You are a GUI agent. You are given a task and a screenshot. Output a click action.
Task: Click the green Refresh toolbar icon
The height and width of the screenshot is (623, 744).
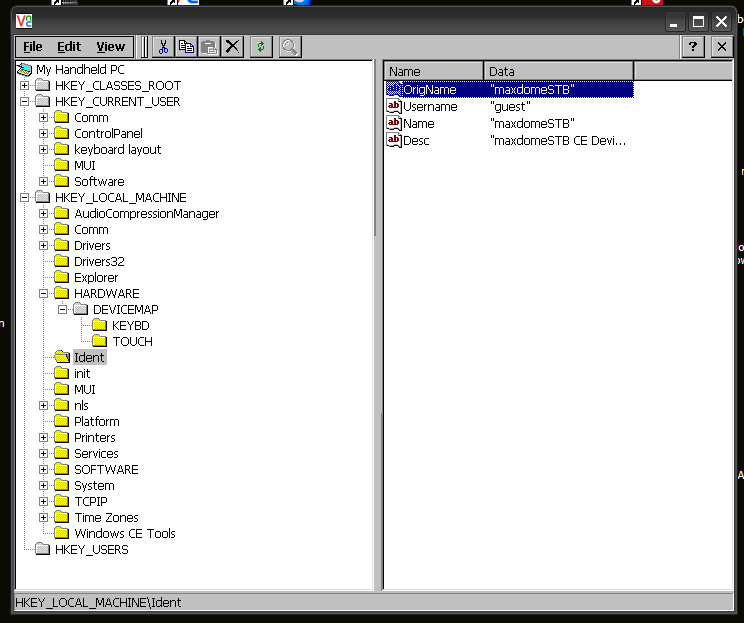(x=261, y=47)
